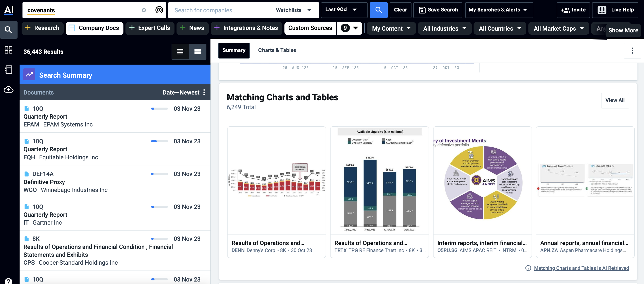Click relevance bar on EPAM 10Q row
The height and width of the screenshot is (284, 644).
(159, 109)
